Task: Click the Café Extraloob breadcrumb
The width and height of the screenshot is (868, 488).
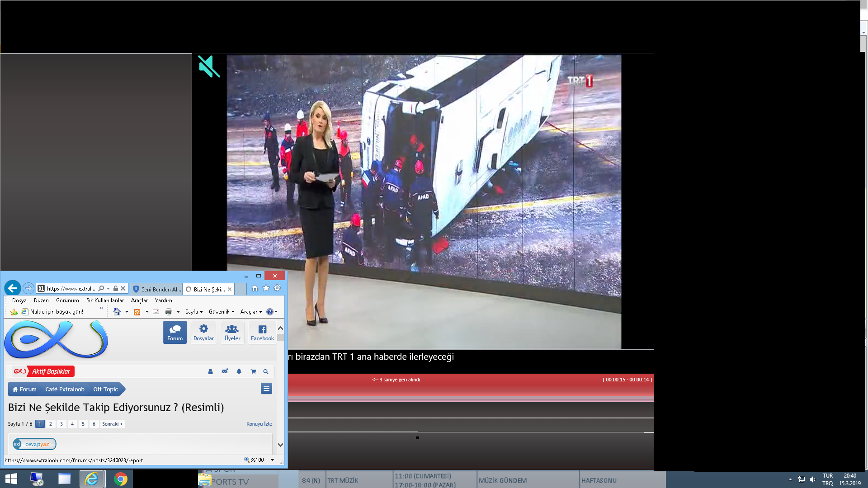Action: pyautogui.click(x=65, y=389)
